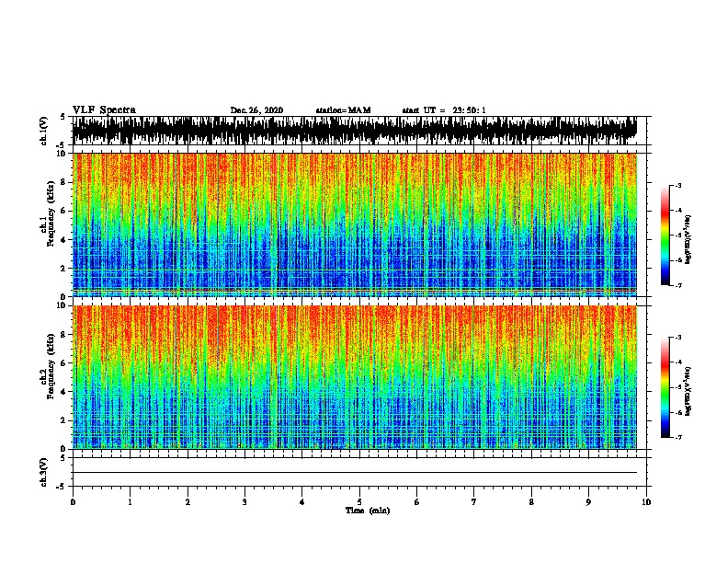Click the ch.1 color scale bar
Screen dimensions: 728x563
point(665,236)
